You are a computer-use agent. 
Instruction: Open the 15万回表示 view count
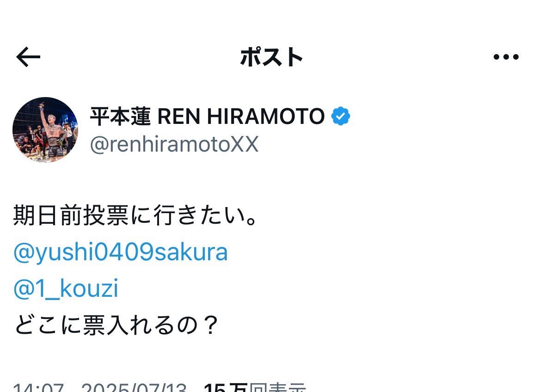click(255, 387)
